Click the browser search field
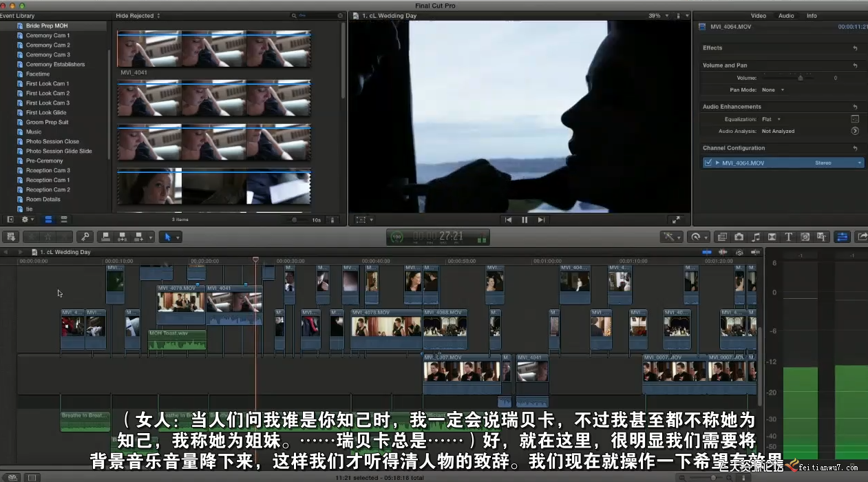Image resolution: width=868 pixels, height=482 pixels. pyautogui.click(x=318, y=16)
